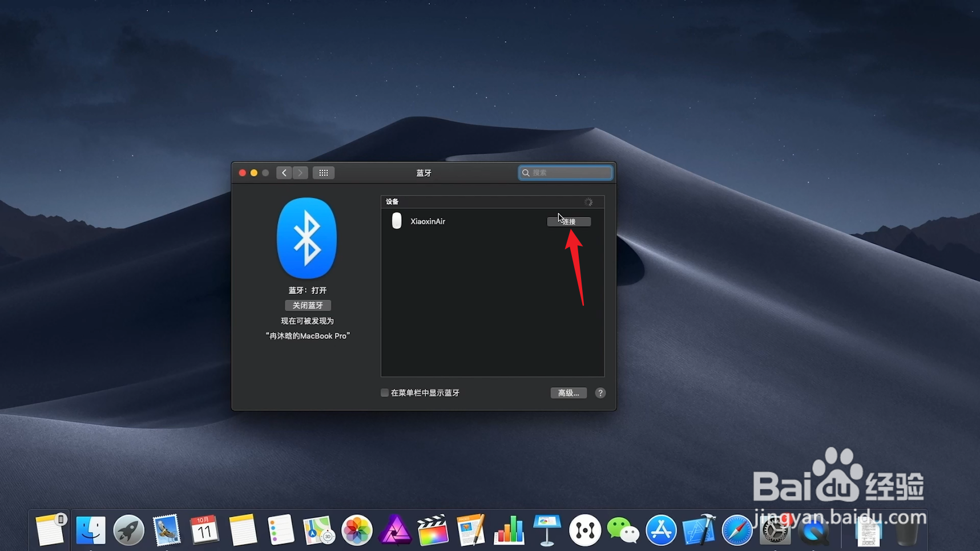The width and height of the screenshot is (980, 551).
Task: Click the 连接 button for XiaoxinAir
Action: tap(568, 221)
